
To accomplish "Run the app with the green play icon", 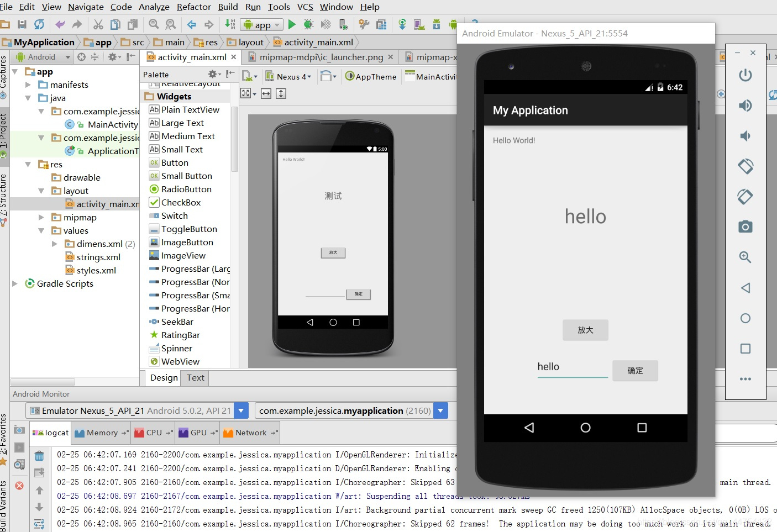I will coord(292,24).
